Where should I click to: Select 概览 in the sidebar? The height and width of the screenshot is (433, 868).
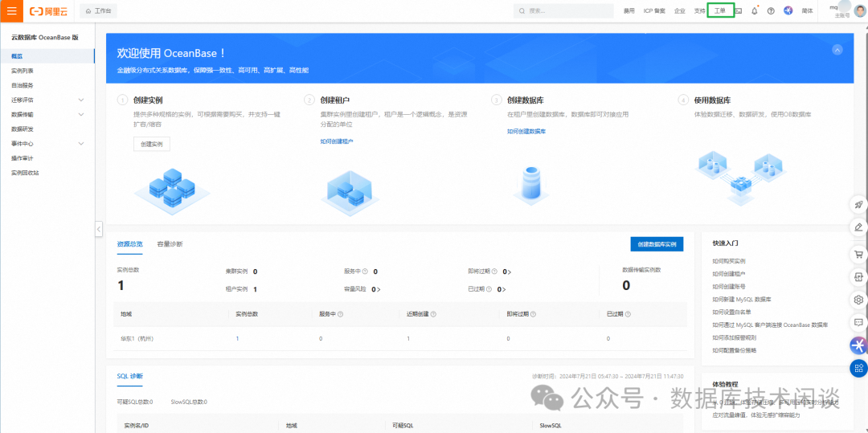coord(47,56)
